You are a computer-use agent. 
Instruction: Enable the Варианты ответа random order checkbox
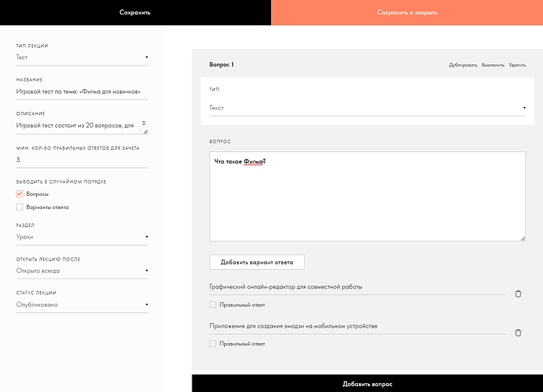pos(20,207)
